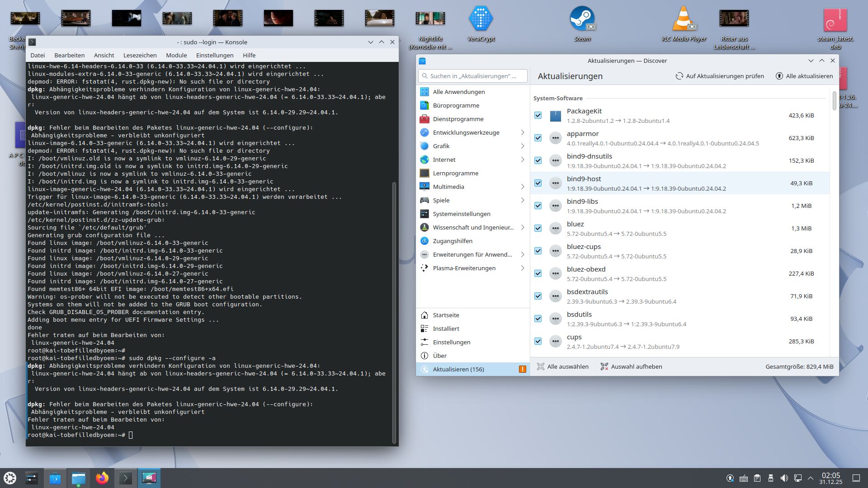Viewport: 868px width, 488px height.
Task: Deselect the cups package checkbox
Action: [538, 341]
